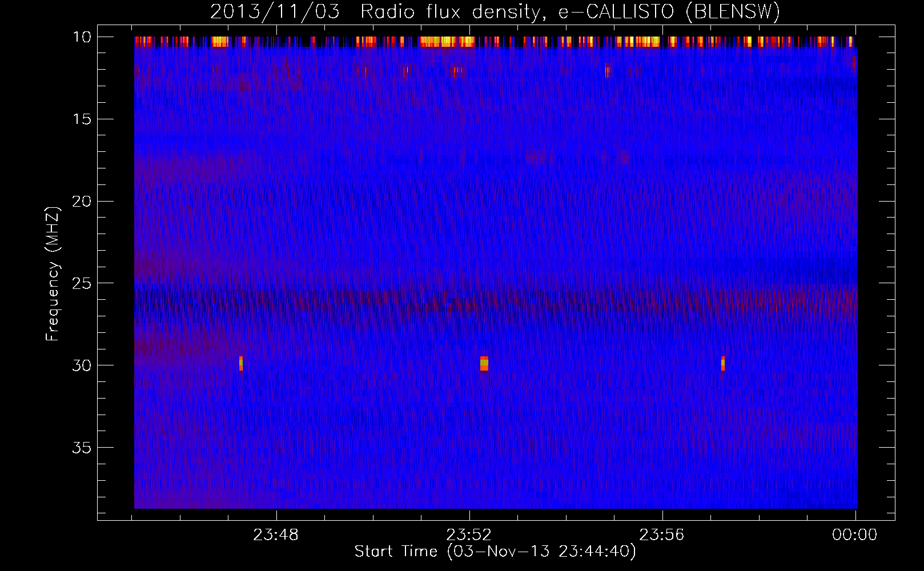Click the 15 frequency tick label

point(82,119)
